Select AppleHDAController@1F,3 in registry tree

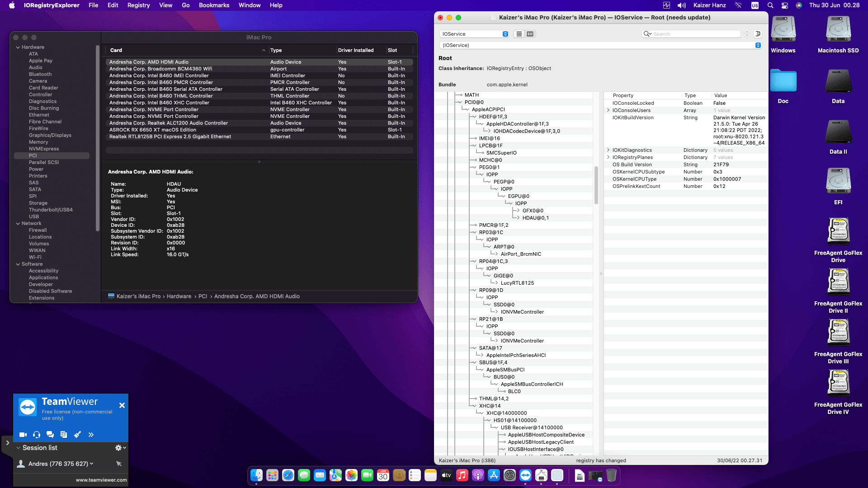pyautogui.click(x=517, y=124)
